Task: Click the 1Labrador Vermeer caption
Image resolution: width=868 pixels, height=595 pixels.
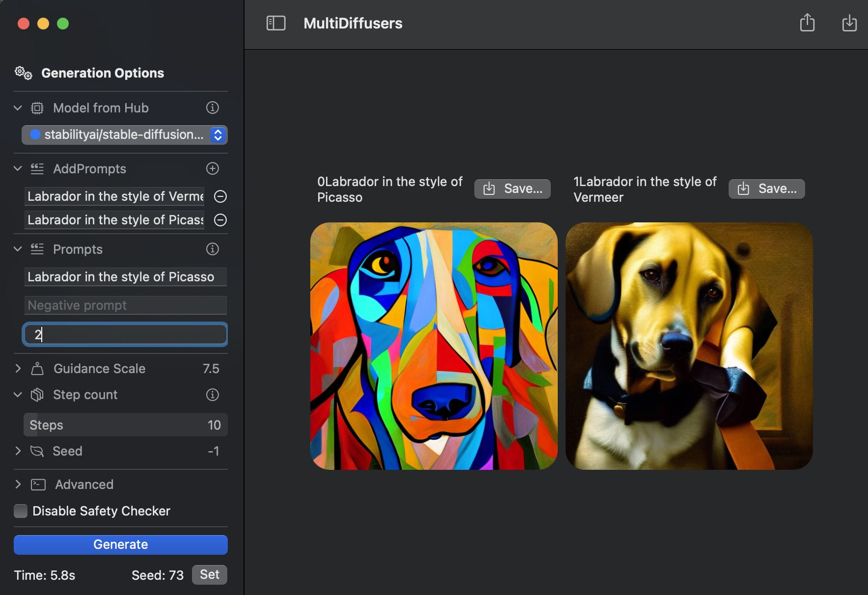Action: tap(645, 189)
